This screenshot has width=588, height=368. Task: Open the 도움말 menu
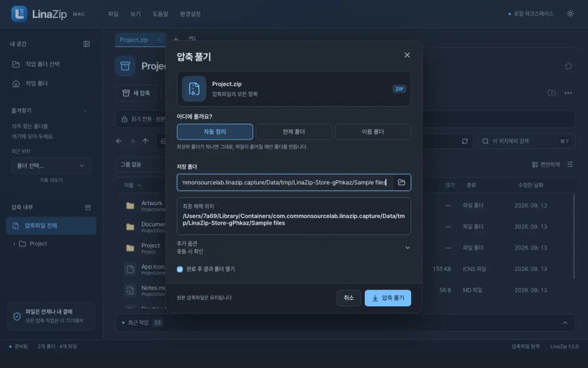point(160,14)
